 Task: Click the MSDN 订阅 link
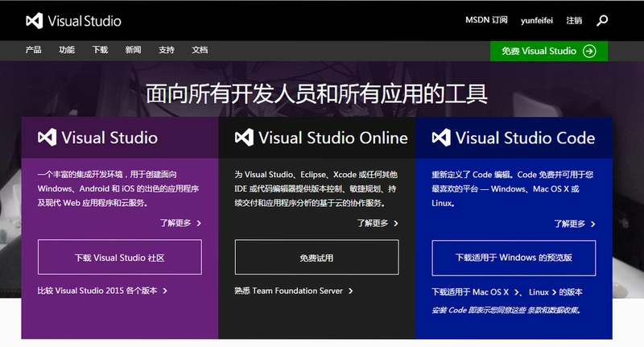tap(486, 20)
